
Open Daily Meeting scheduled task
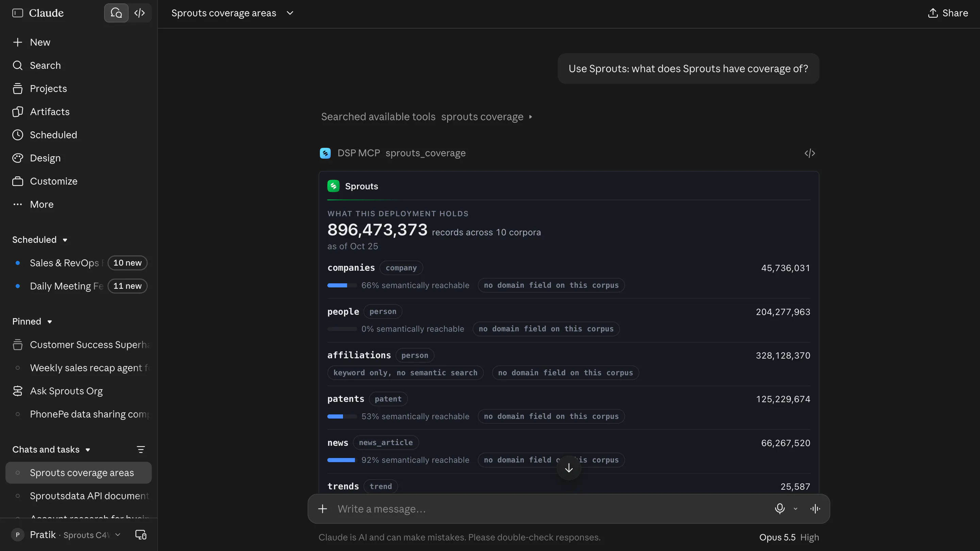coord(78,286)
